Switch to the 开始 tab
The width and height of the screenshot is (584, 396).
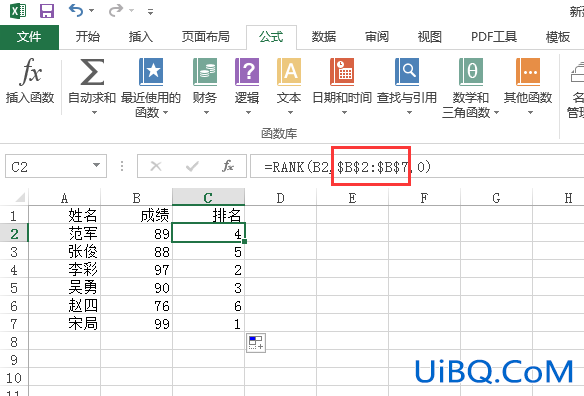click(88, 37)
